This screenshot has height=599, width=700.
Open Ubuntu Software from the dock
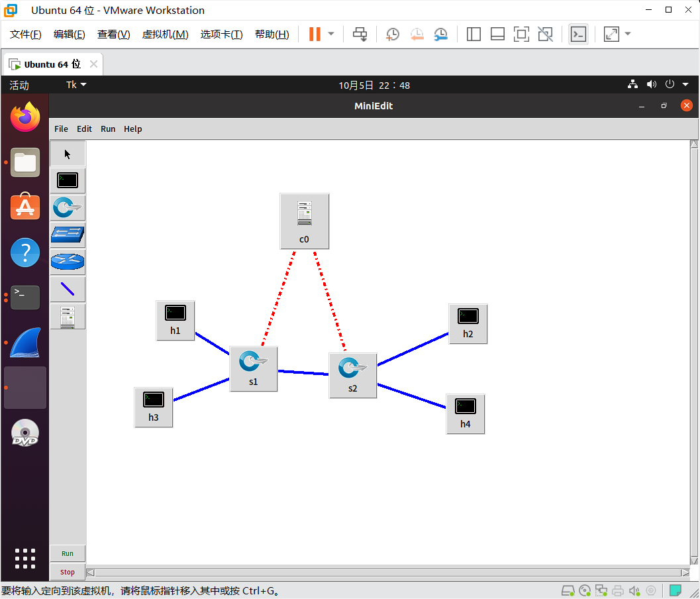tap(25, 207)
